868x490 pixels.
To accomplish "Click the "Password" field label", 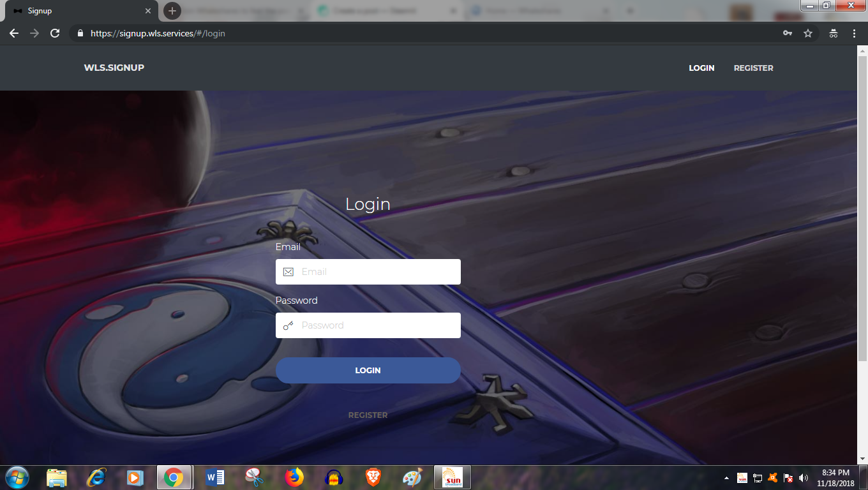I will [297, 301].
